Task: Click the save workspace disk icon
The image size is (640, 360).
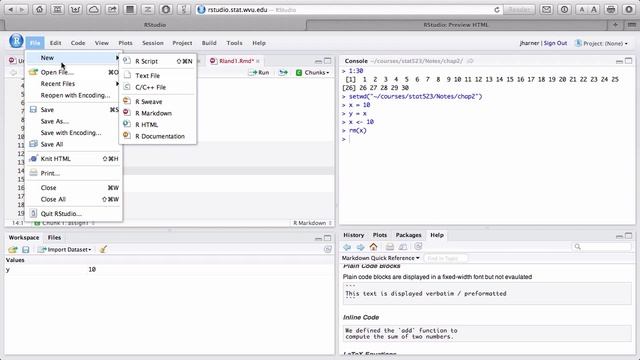Action: [x=26, y=249]
